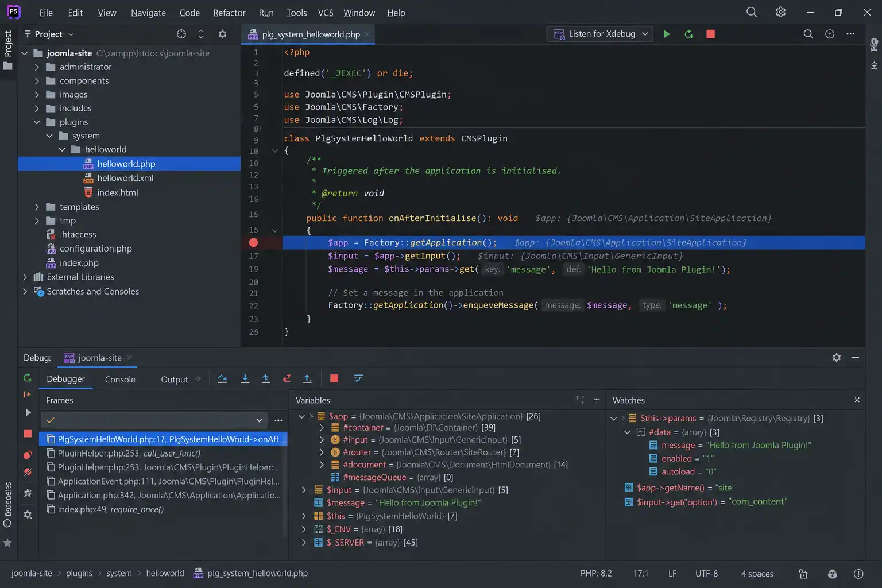Click the green Run button in toolbar
The width and height of the screenshot is (882, 588).
667,34
